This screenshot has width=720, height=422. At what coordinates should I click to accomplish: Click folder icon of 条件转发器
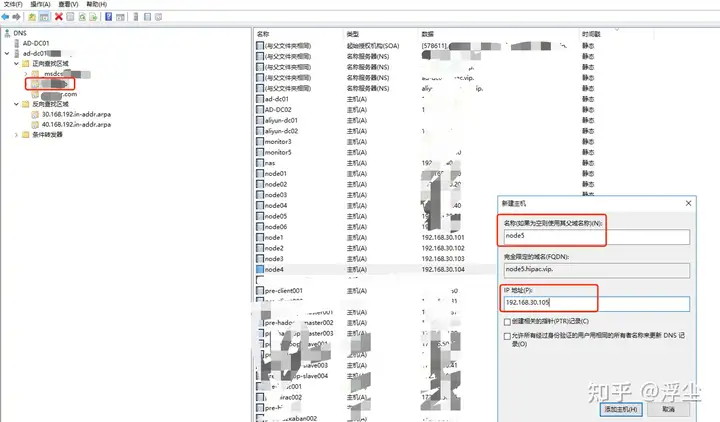point(26,135)
